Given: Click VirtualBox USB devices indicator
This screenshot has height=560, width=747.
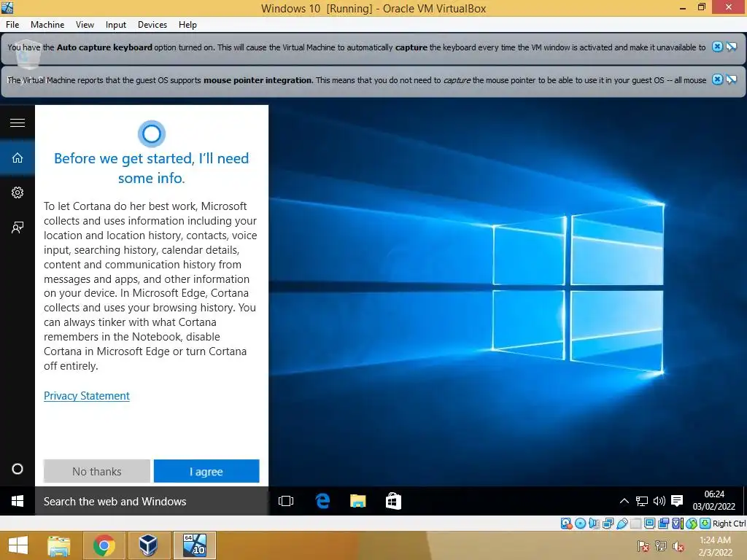Looking at the screenshot, I should [x=622, y=524].
